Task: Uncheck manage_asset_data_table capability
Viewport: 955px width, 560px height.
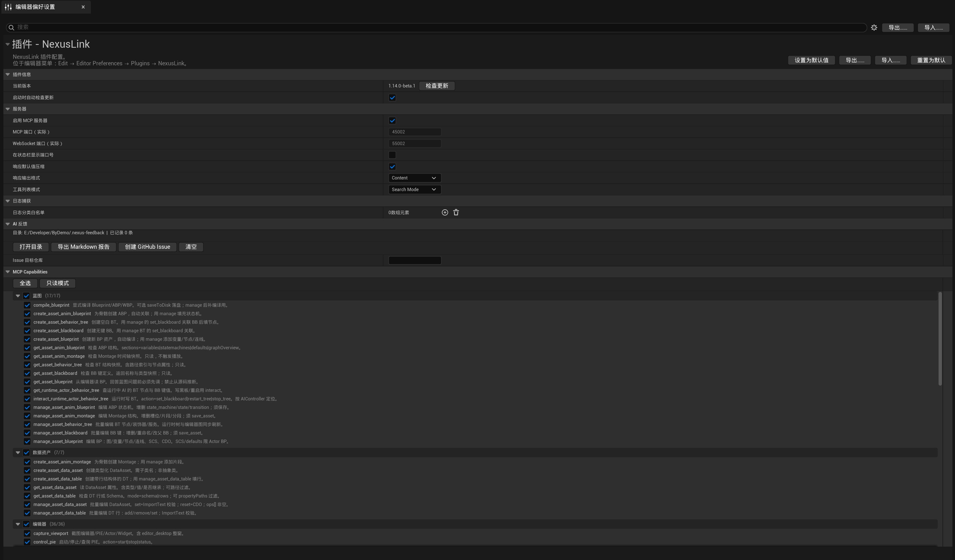Action: (x=27, y=513)
